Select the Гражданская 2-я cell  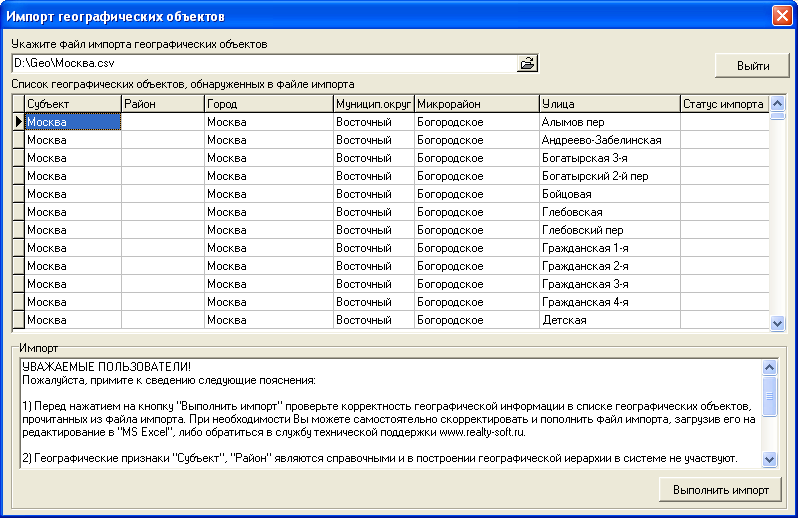tap(610, 266)
